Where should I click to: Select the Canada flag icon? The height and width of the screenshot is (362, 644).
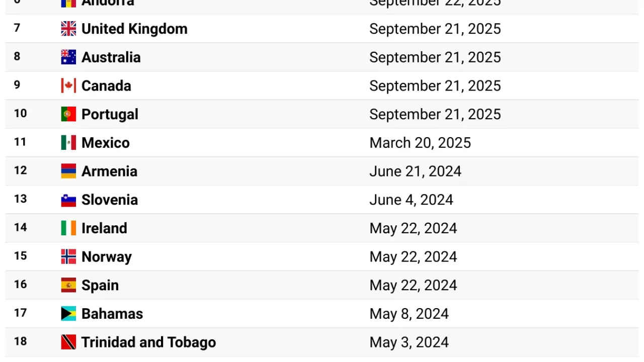pyautogui.click(x=68, y=85)
